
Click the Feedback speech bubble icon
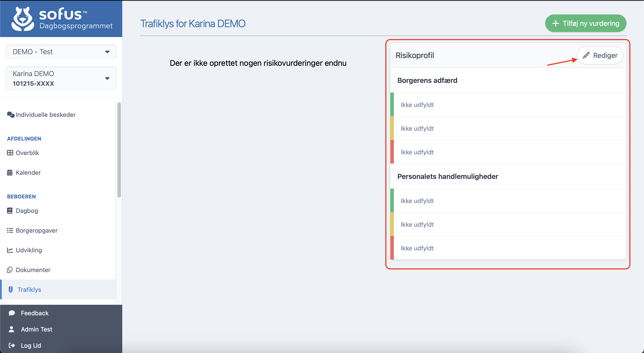11,313
